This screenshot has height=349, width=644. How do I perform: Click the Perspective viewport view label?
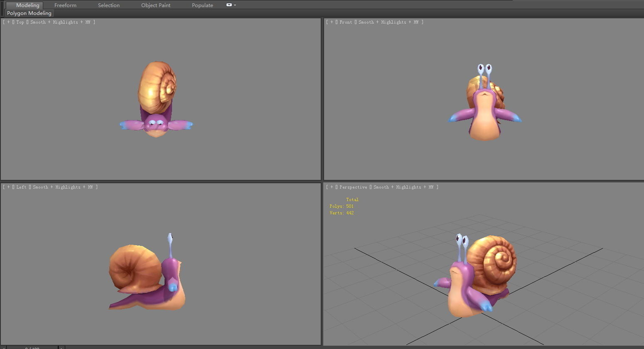click(353, 187)
